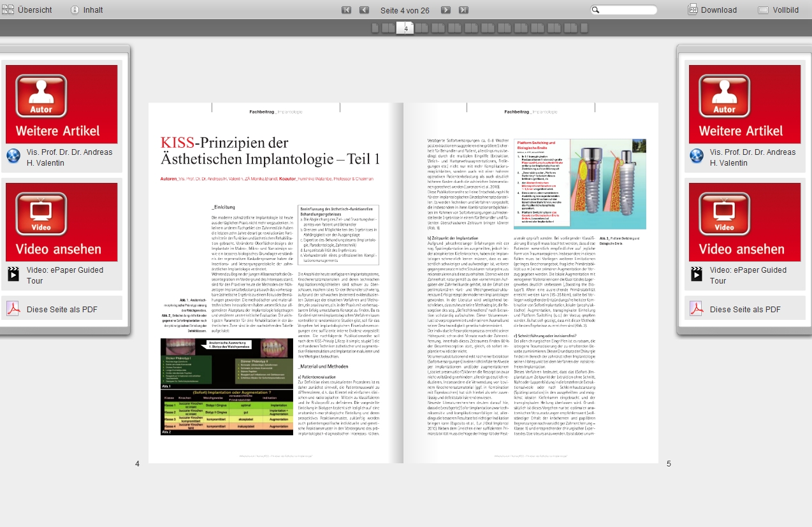Click the '_Einleitung' section heading
Viewport: 812px width, 527px height.
click(x=224, y=207)
